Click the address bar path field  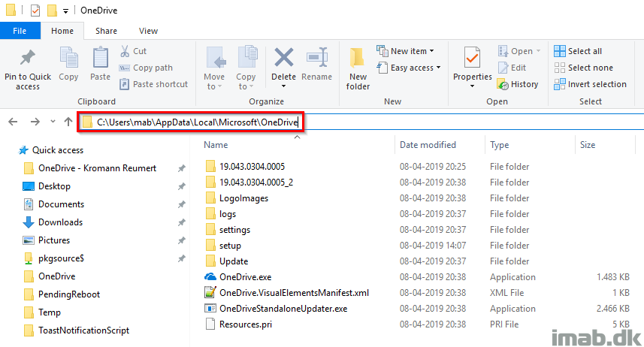(x=361, y=122)
